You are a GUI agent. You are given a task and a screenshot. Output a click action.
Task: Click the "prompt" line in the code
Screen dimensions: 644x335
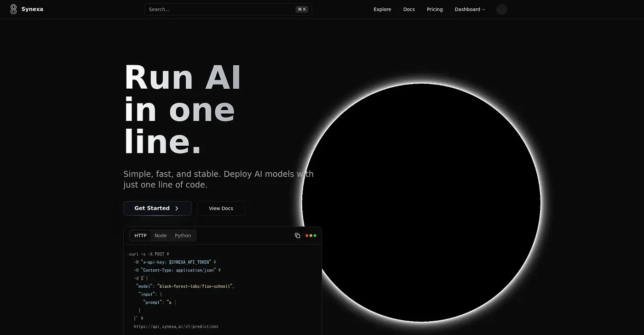(x=160, y=302)
